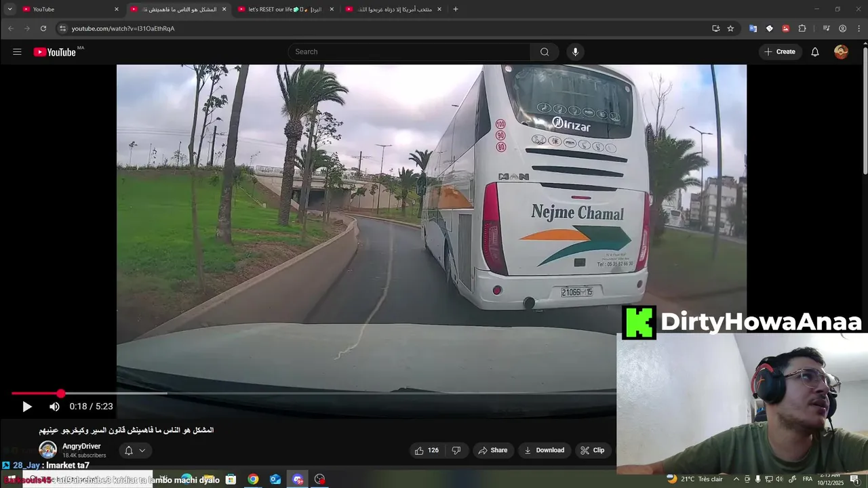This screenshot has height=488, width=868.
Task: Open the volume control in system tray
Action: tap(780, 479)
